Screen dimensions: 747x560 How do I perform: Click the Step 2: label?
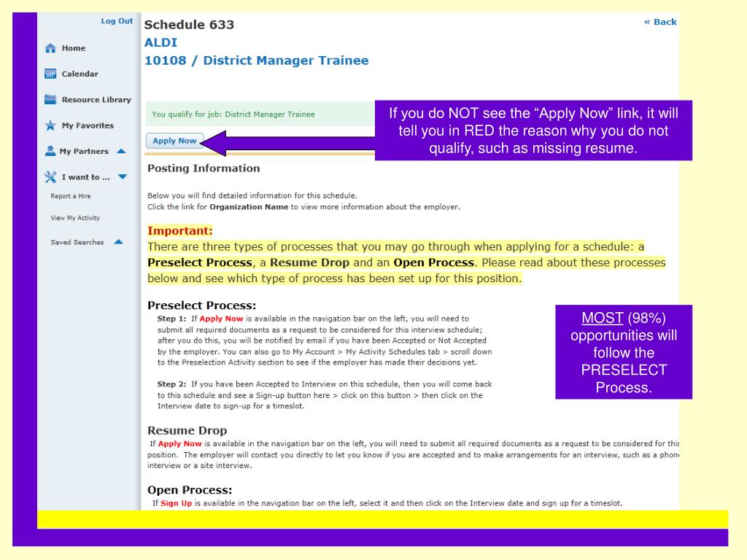(171, 384)
